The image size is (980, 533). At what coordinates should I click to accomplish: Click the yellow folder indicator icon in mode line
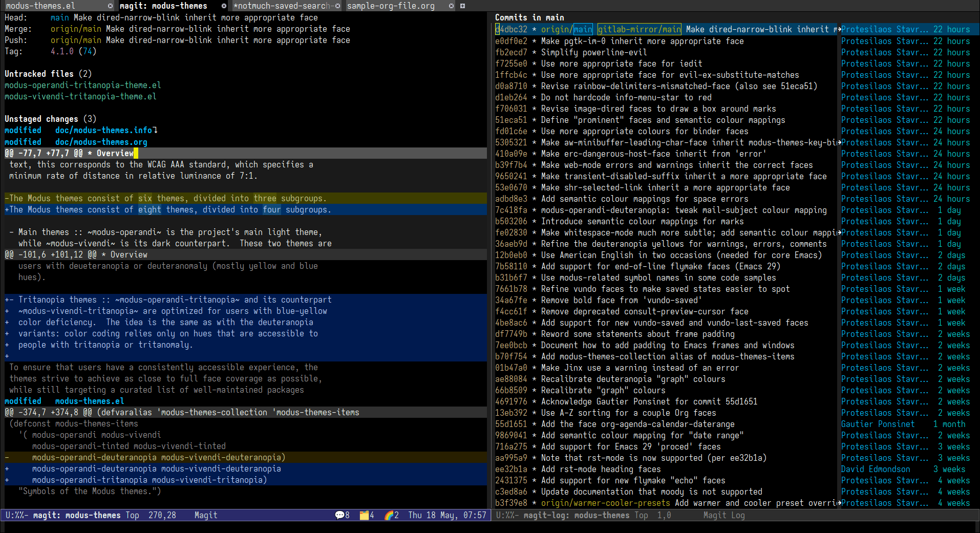click(365, 515)
